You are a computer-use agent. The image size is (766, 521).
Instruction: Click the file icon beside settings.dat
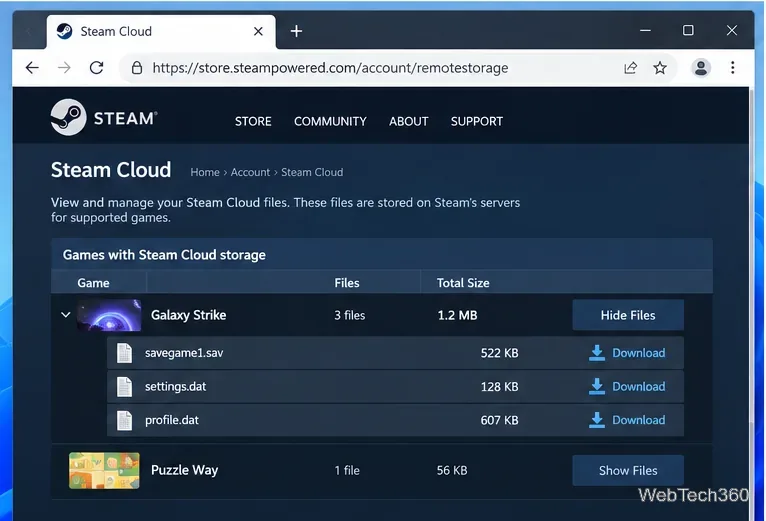(125, 387)
